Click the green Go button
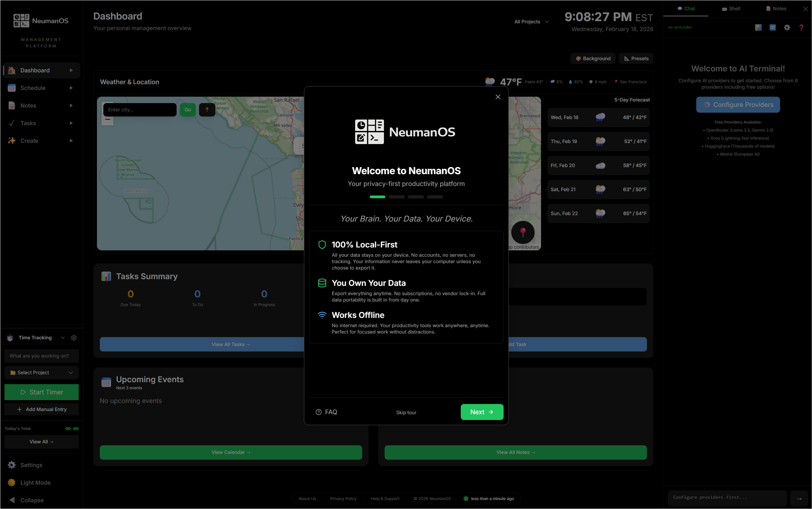Image resolution: width=812 pixels, height=509 pixels. (188, 110)
